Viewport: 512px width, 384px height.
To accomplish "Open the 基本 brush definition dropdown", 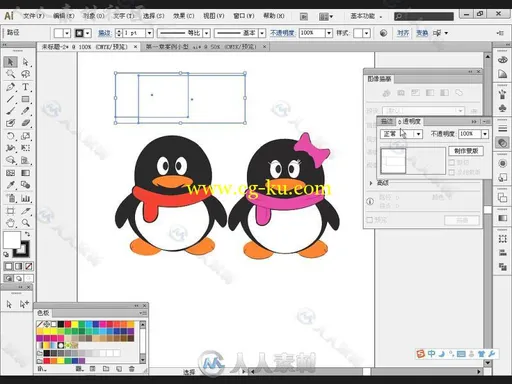I will (x=262, y=33).
